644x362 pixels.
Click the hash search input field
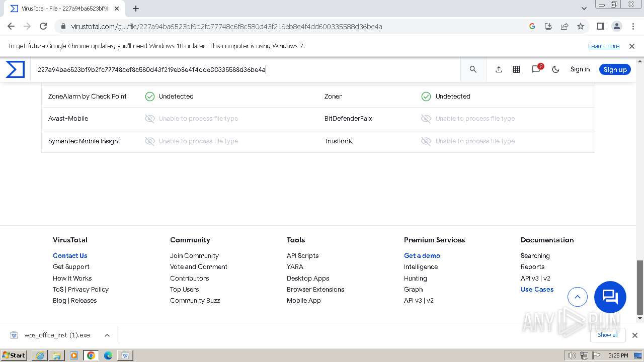(x=246, y=69)
